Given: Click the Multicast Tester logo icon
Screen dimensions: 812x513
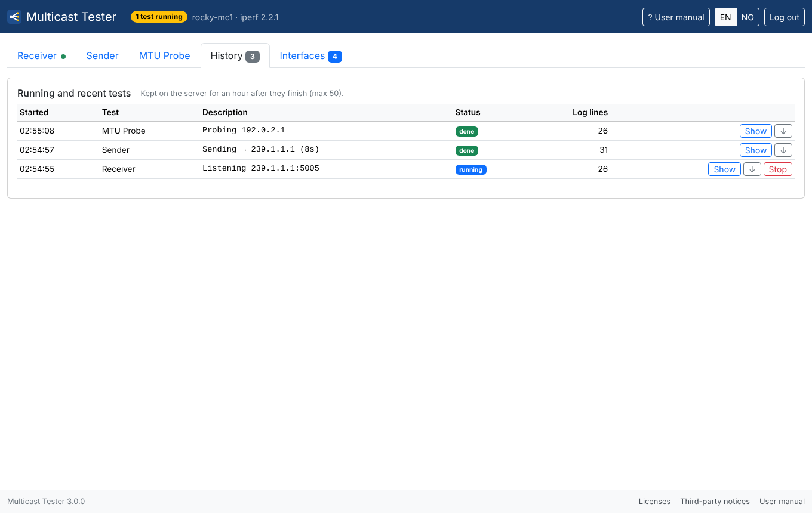Looking at the screenshot, I should click(14, 17).
